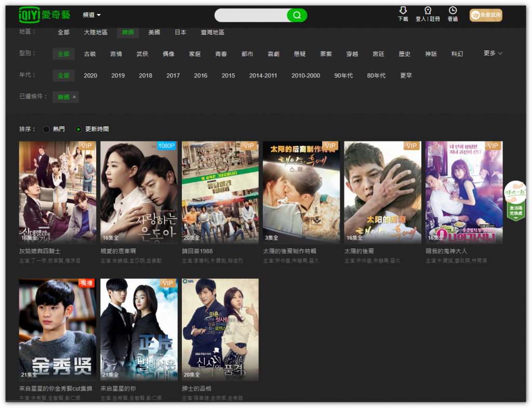Filter by years 2014-2011
Image resolution: width=532 pixels, height=408 pixels.
pyautogui.click(x=263, y=76)
